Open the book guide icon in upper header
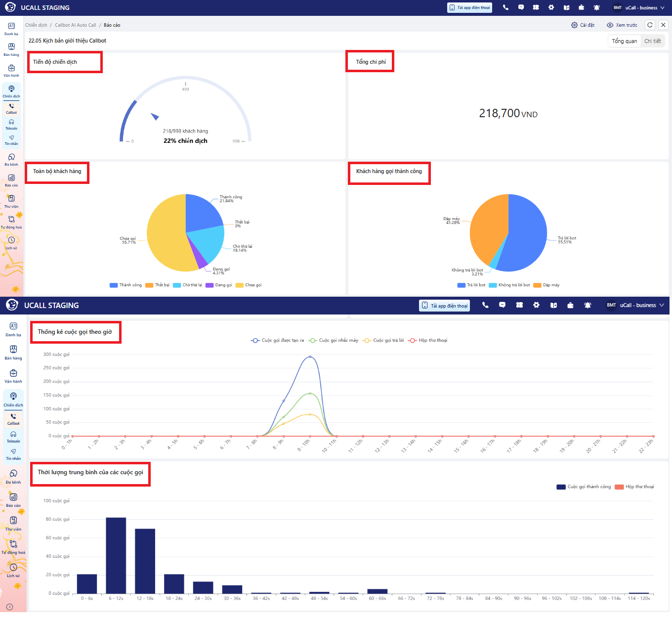This screenshot has height=627, width=672. point(566,7)
